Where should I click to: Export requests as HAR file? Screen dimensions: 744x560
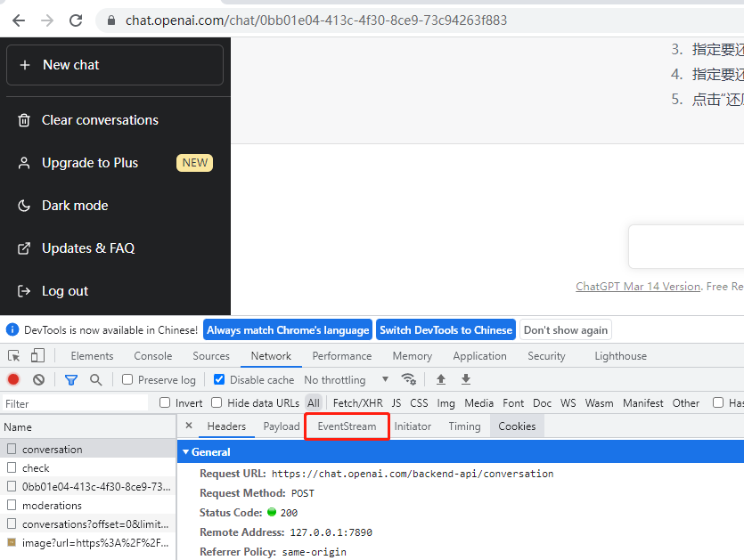pyautogui.click(x=465, y=379)
